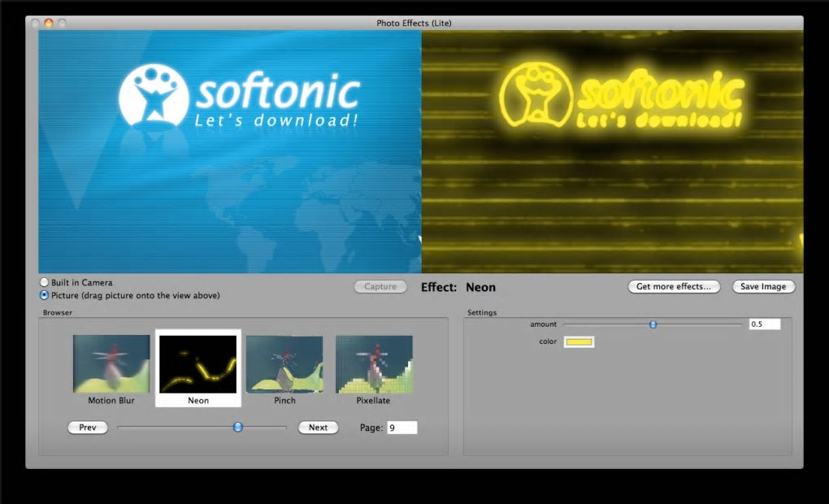Choose the Motion Blur effect thumbnail

(x=111, y=364)
